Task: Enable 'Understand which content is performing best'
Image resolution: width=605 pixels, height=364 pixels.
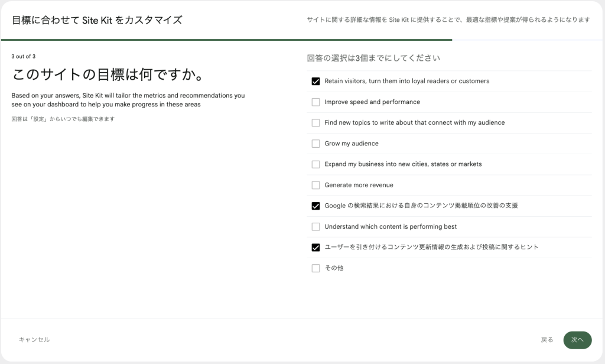Action: pos(315,226)
